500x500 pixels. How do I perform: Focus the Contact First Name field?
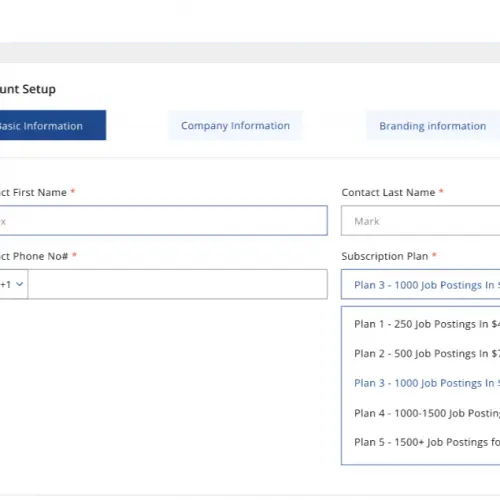164,221
